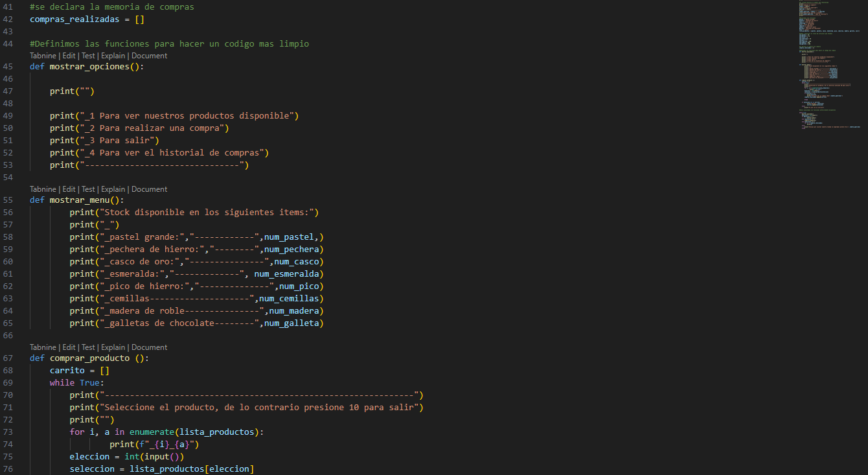Click the variable num_galleta
The height and width of the screenshot is (475, 868).
(291, 323)
